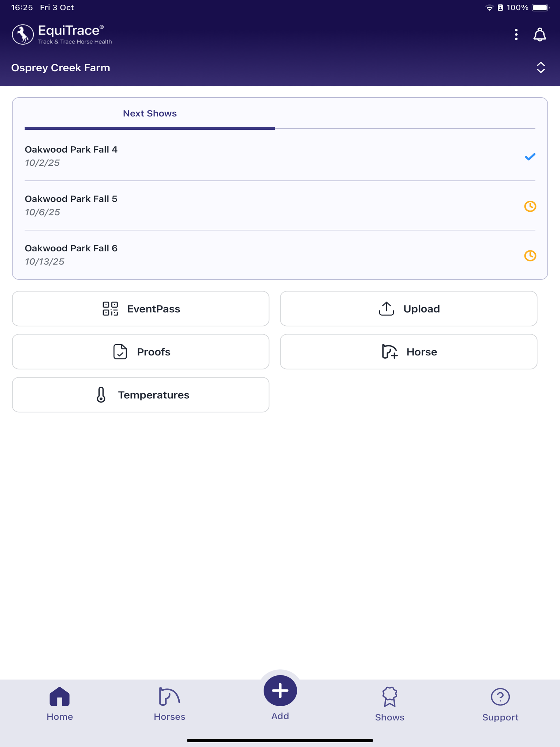Tap the pending clock icon for Fall 6
Screen dimensions: 560x747
coord(530,256)
